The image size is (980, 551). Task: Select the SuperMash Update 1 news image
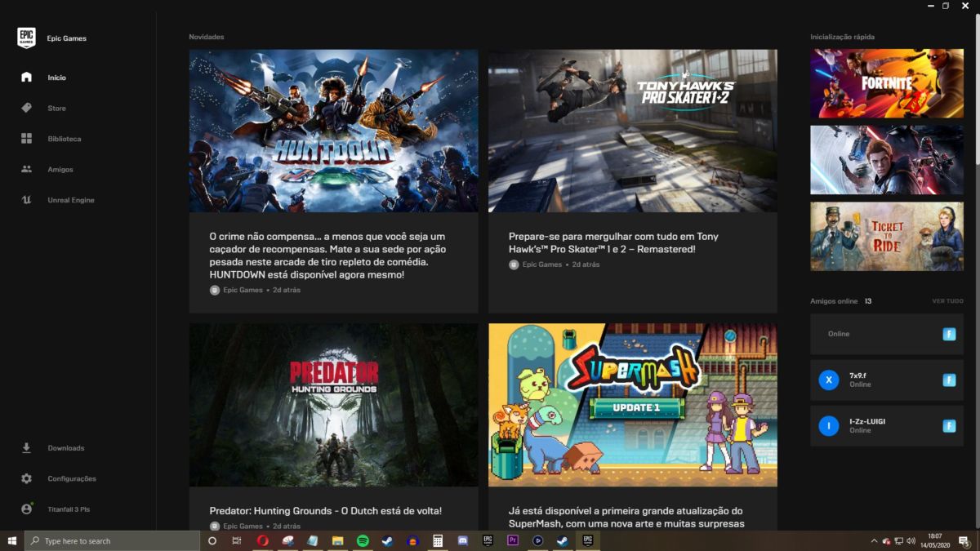click(633, 405)
